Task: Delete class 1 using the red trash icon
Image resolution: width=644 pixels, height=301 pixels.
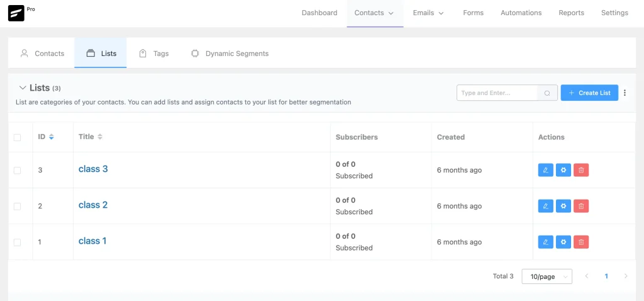Action: pyautogui.click(x=581, y=242)
